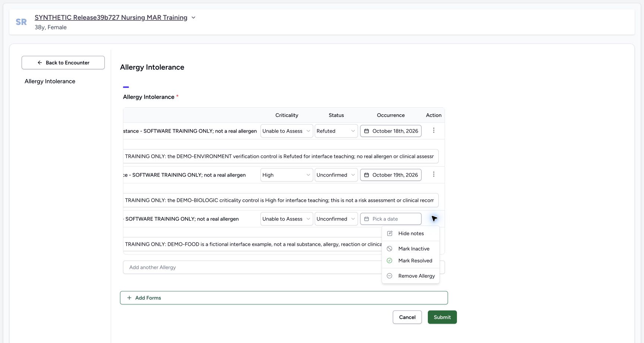The width and height of the screenshot is (644, 343).
Task: Submit the allergy form
Action: (x=442, y=317)
